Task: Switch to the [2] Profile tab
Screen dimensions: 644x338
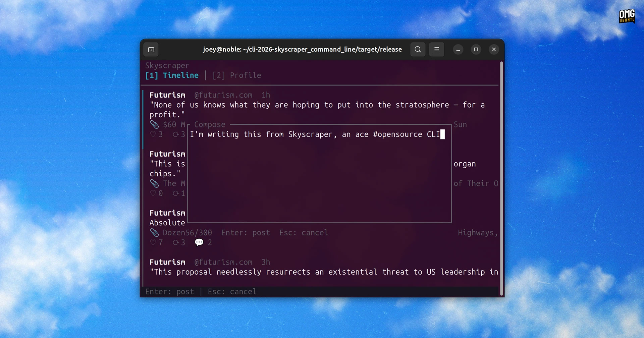Action: point(237,75)
